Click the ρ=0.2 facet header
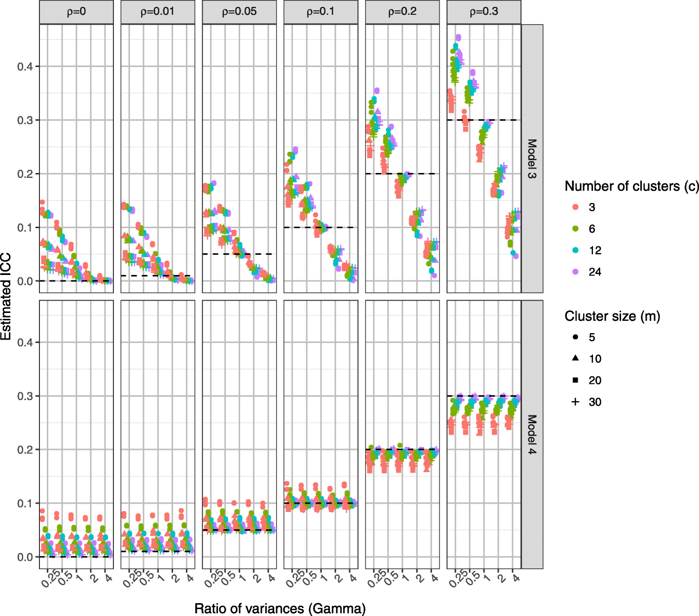Image resolution: width=699 pixels, height=616 pixels. click(402, 12)
